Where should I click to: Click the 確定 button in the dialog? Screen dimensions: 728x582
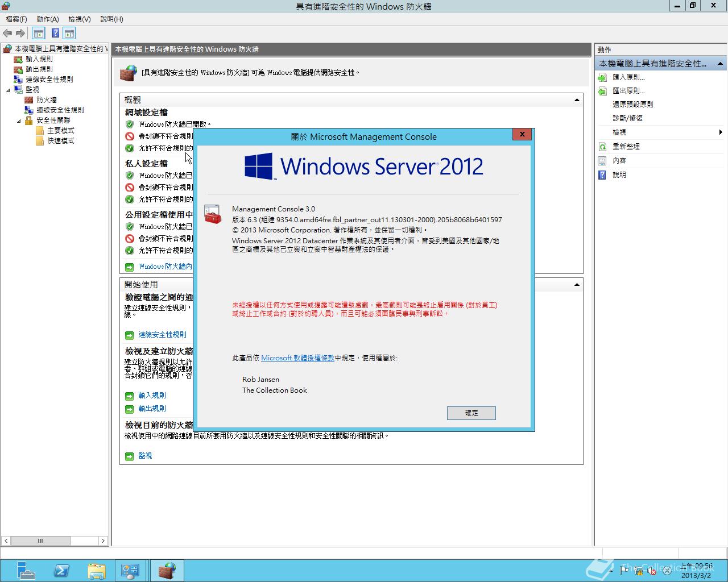coord(471,413)
